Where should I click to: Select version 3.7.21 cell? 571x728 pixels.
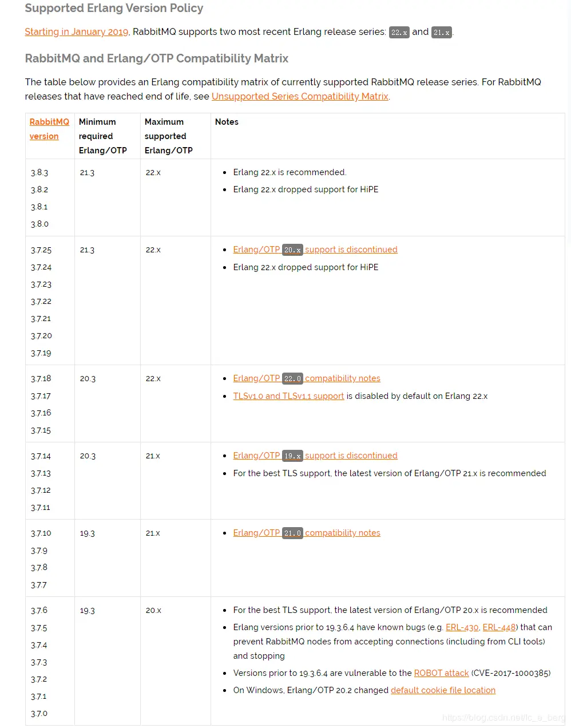(x=41, y=319)
